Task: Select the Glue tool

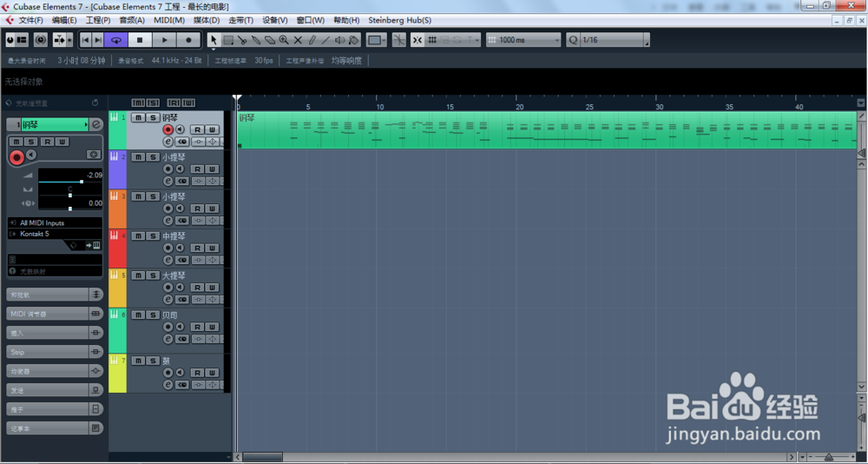Action: click(256, 40)
